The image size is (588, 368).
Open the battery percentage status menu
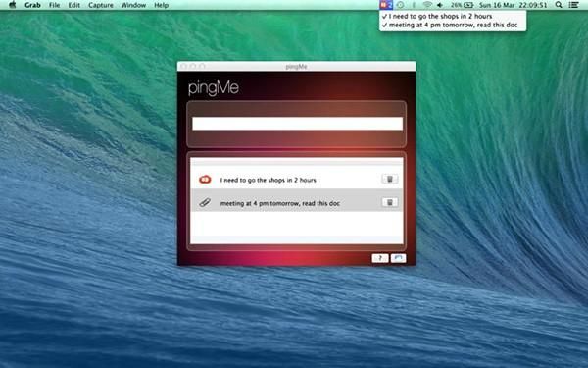pos(462,5)
